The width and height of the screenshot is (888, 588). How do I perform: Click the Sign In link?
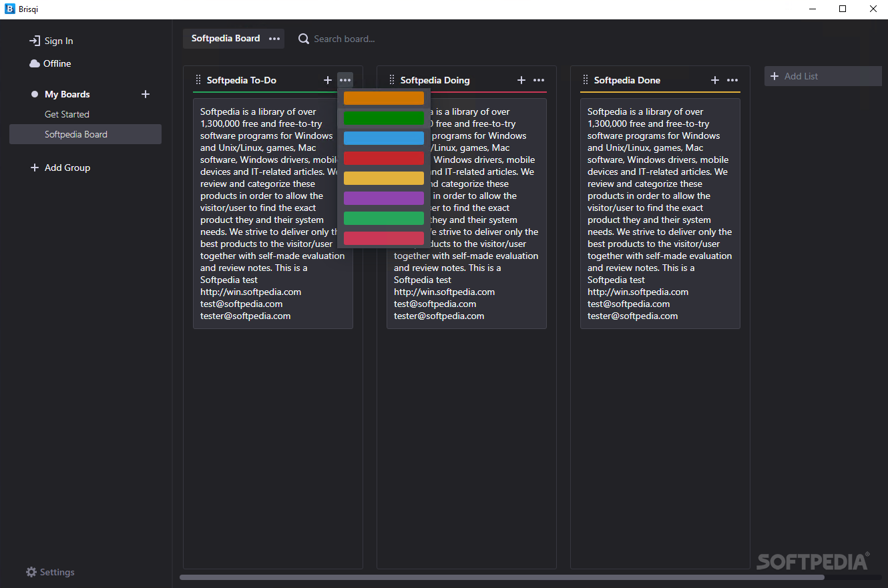coord(59,41)
